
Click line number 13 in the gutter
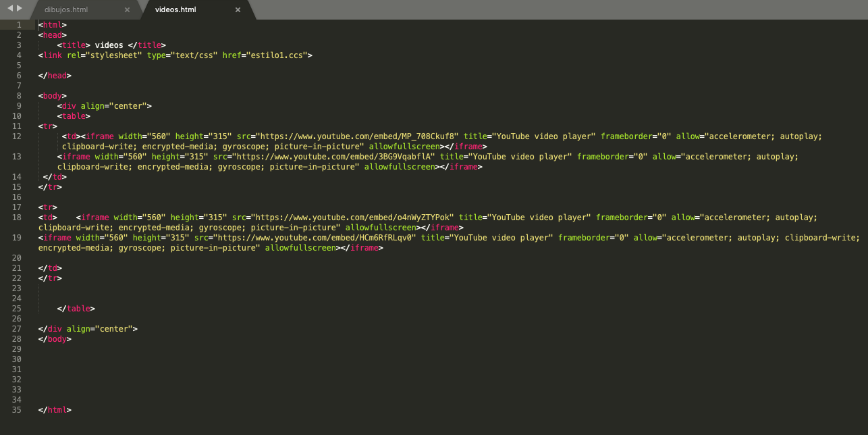[17, 157]
